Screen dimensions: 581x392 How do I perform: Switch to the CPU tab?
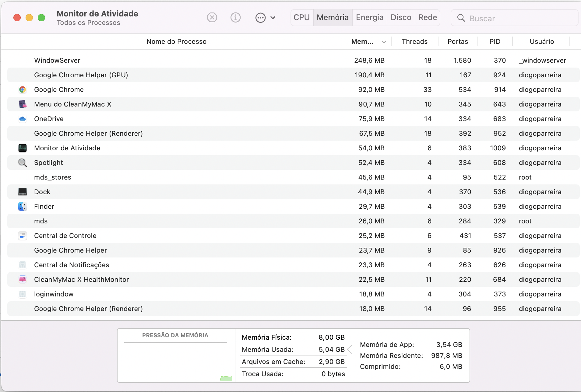[x=301, y=18]
